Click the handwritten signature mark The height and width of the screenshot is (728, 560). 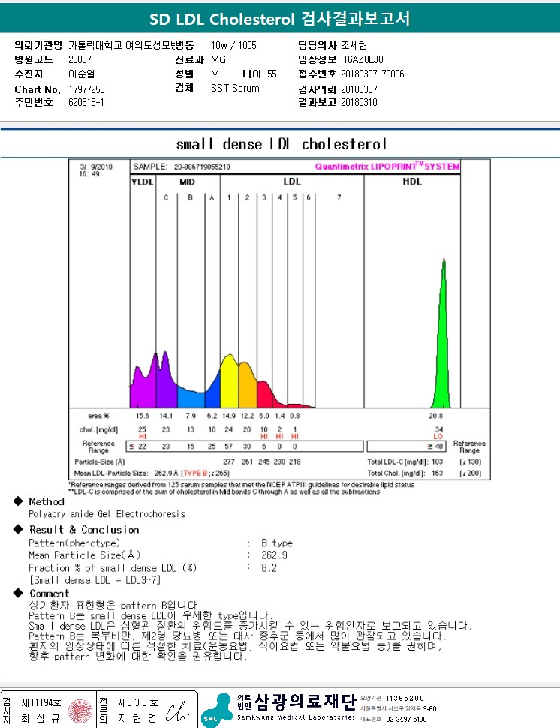(x=177, y=712)
